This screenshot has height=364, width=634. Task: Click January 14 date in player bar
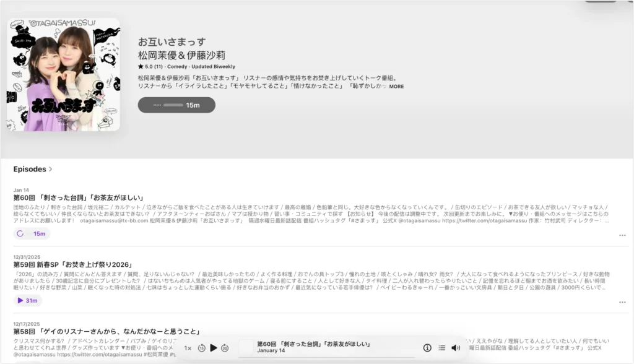(271, 350)
